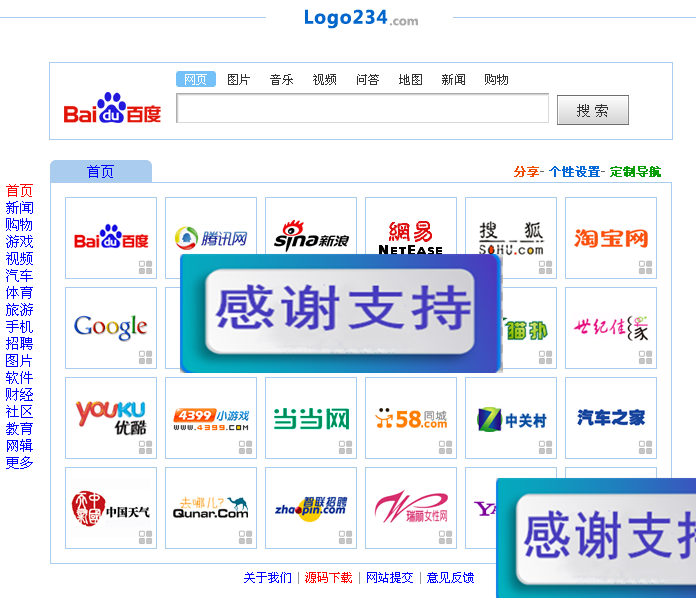This screenshot has width=696, height=598.
Task: Select the 音乐 search tab
Action: pyautogui.click(x=281, y=79)
